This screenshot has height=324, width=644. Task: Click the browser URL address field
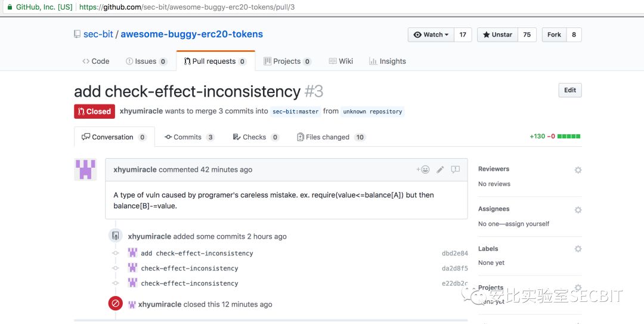tap(298, 7)
